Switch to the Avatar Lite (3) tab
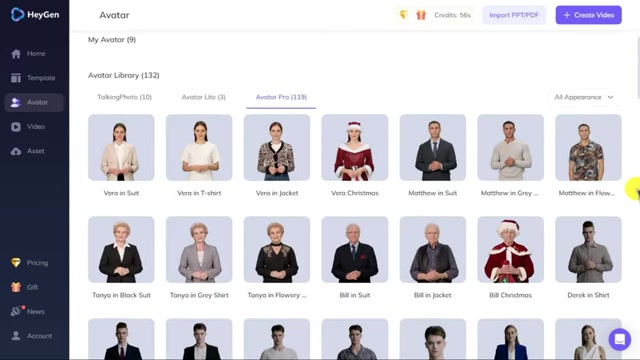 204,97
